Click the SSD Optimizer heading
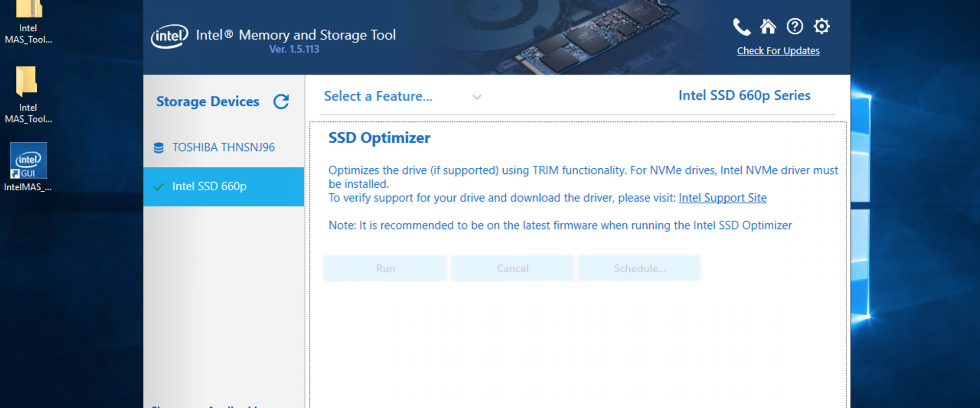The width and height of the screenshot is (980, 408). (x=379, y=138)
